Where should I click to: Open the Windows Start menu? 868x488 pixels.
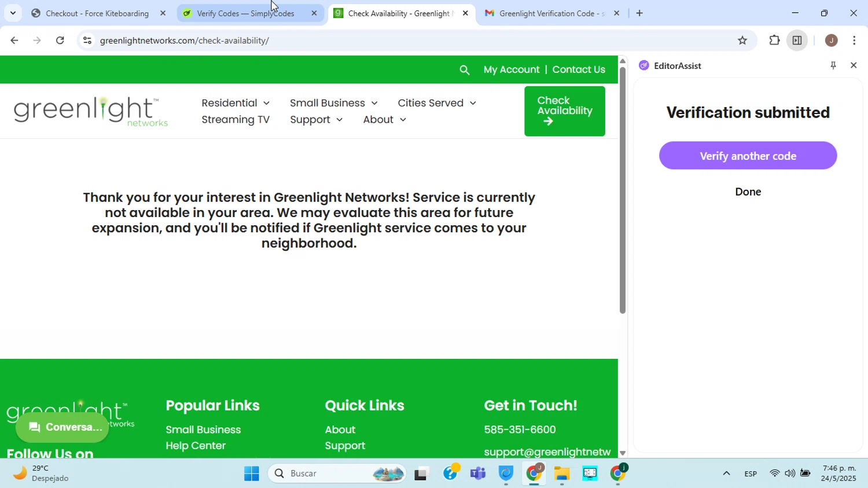252,474
